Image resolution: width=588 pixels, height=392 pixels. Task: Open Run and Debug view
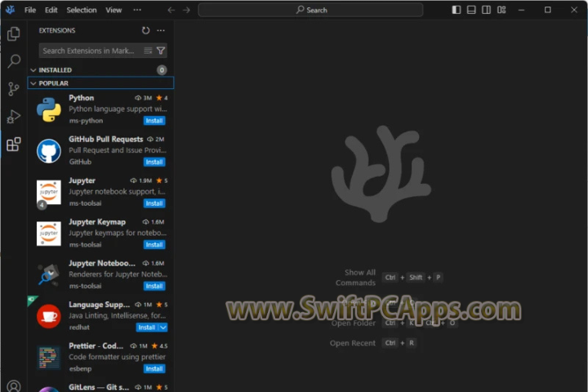tap(14, 117)
